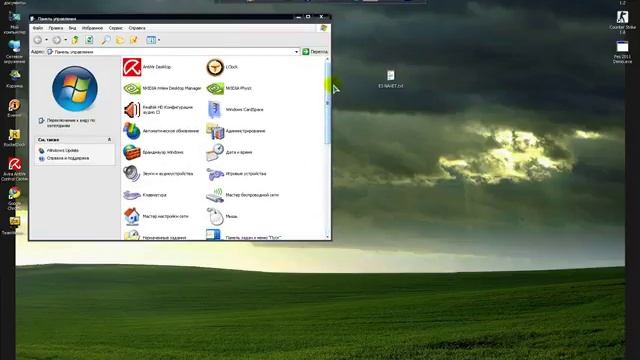Click the Search magnifier toolbar button
Screen dimensions: 640x360
[106, 40]
